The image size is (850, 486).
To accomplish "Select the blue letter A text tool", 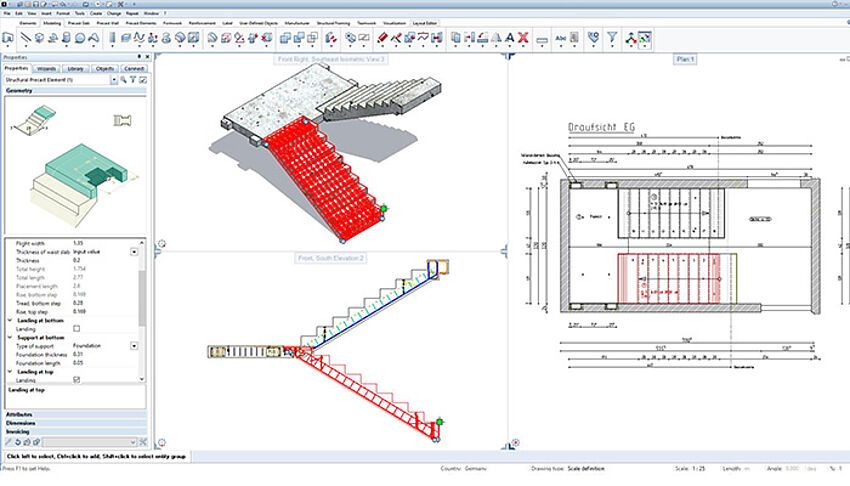I will point(509,38).
